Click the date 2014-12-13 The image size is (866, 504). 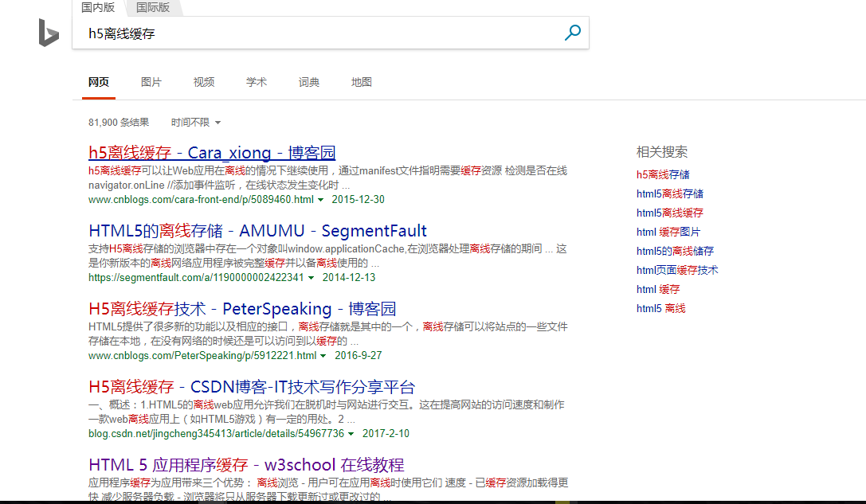(x=349, y=277)
